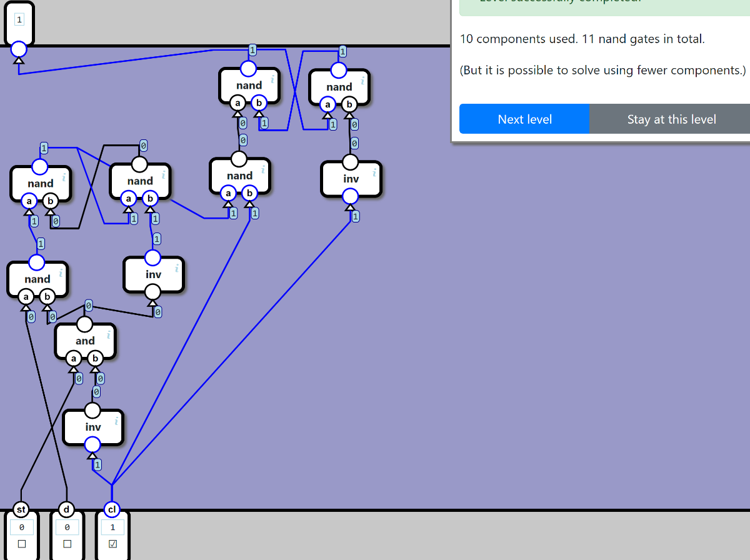Toggle the 'st' input checkbox

tap(22, 544)
